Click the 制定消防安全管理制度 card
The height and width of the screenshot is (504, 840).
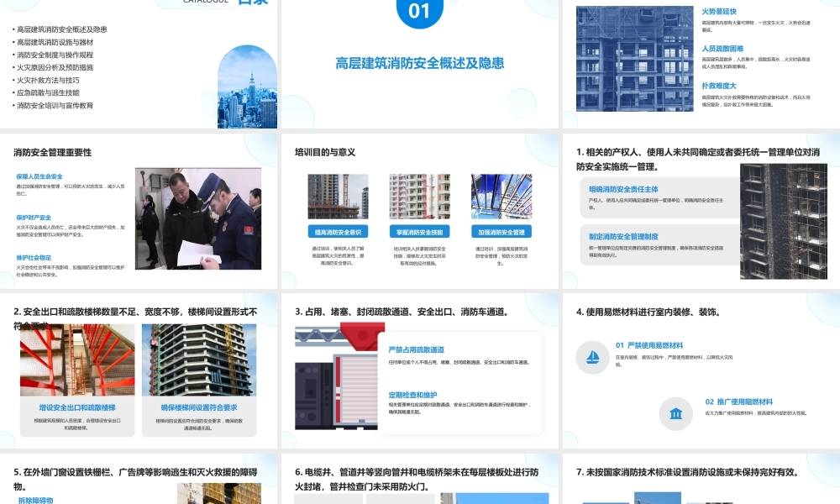[659, 245]
